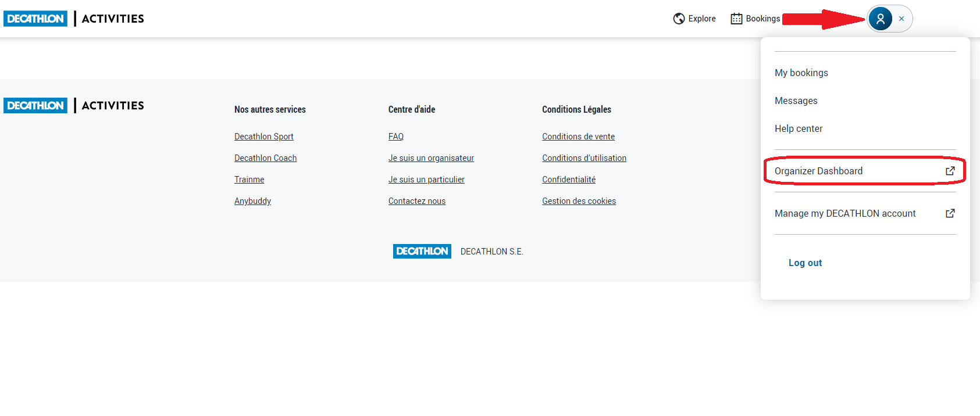Follow the FAQ link in the footer
The height and width of the screenshot is (416, 980).
click(x=395, y=137)
